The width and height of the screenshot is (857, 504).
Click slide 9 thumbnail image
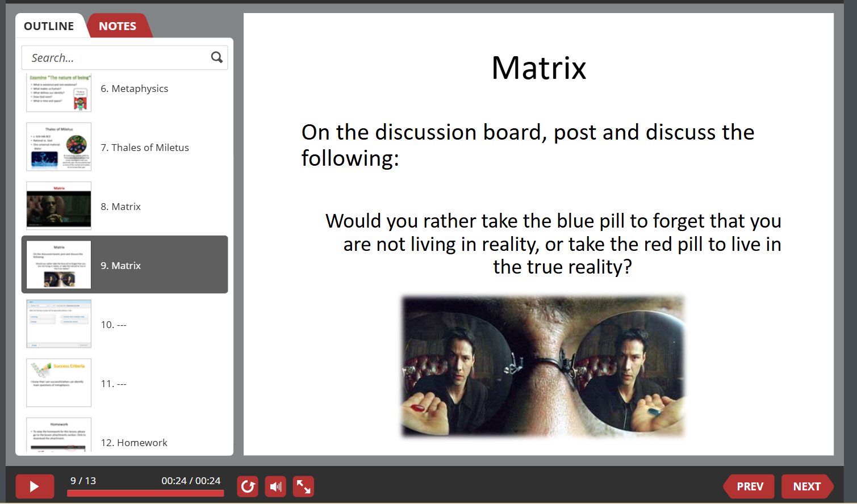(58, 265)
